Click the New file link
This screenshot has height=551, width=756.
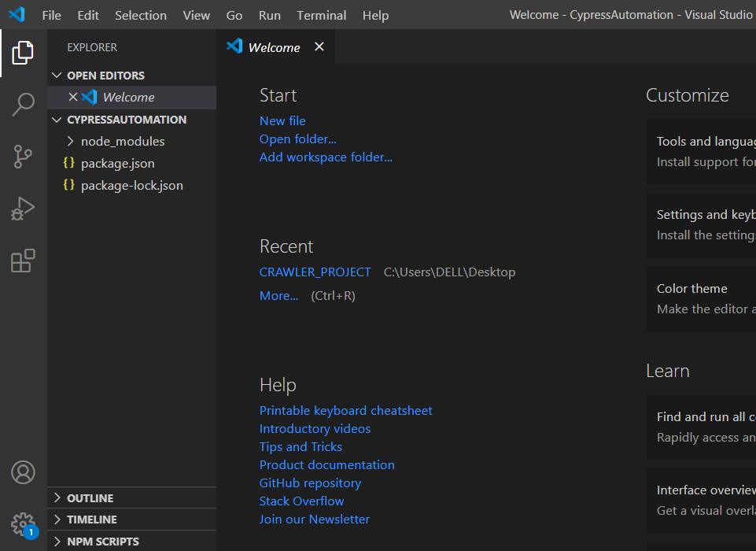click(282, 120)
